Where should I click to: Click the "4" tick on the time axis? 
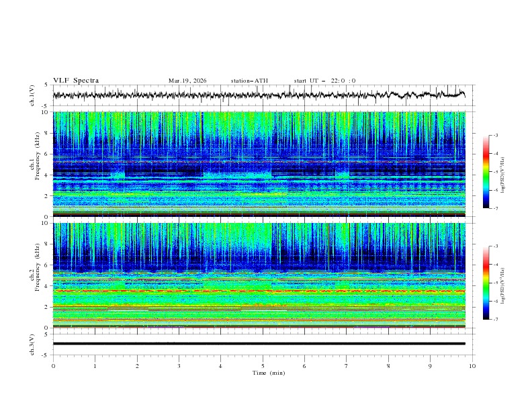pos(220,366)
